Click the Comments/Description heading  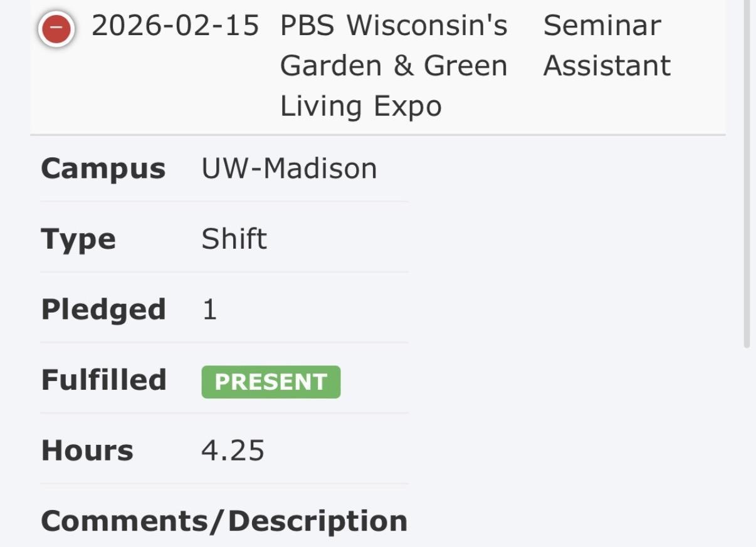coord(224,521)
